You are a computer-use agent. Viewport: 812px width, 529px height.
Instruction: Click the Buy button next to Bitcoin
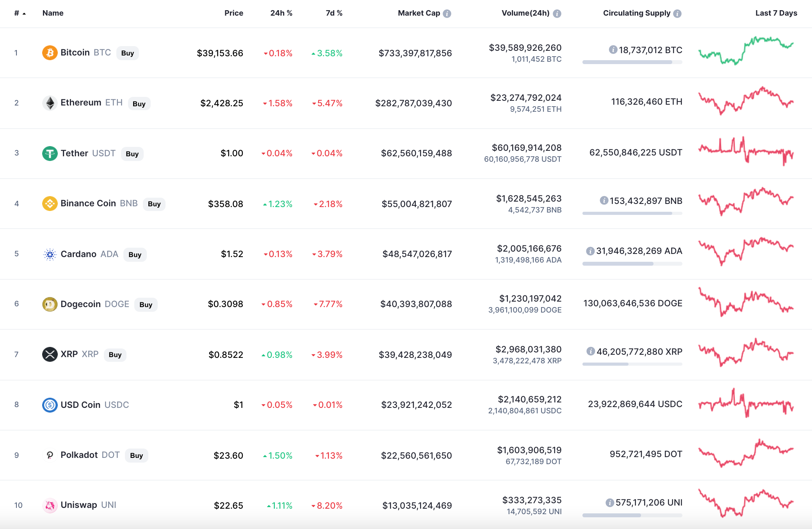pyautogui.click(x=128, y=53)
